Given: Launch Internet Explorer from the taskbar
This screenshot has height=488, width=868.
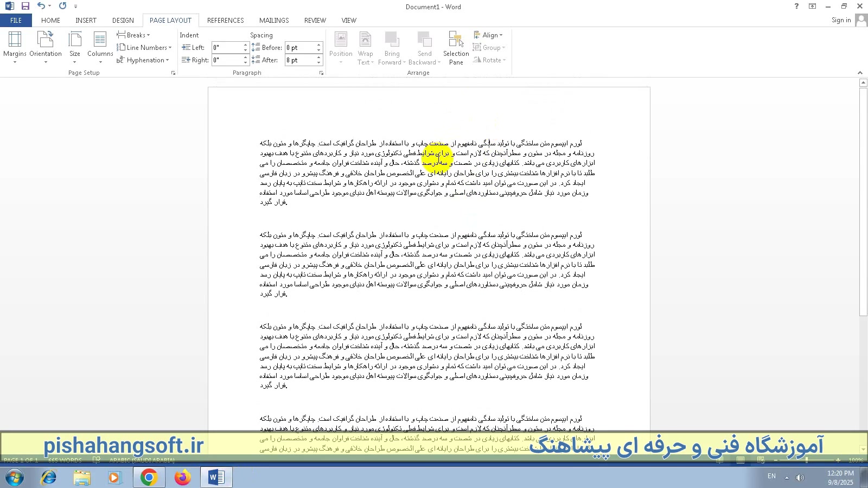Looking at the screenshot, I should coord(49,478).
